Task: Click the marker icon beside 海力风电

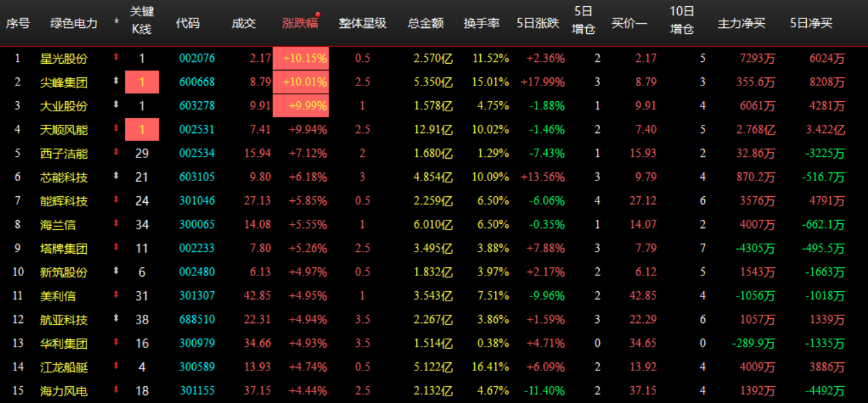Action: tap(116, 390)
